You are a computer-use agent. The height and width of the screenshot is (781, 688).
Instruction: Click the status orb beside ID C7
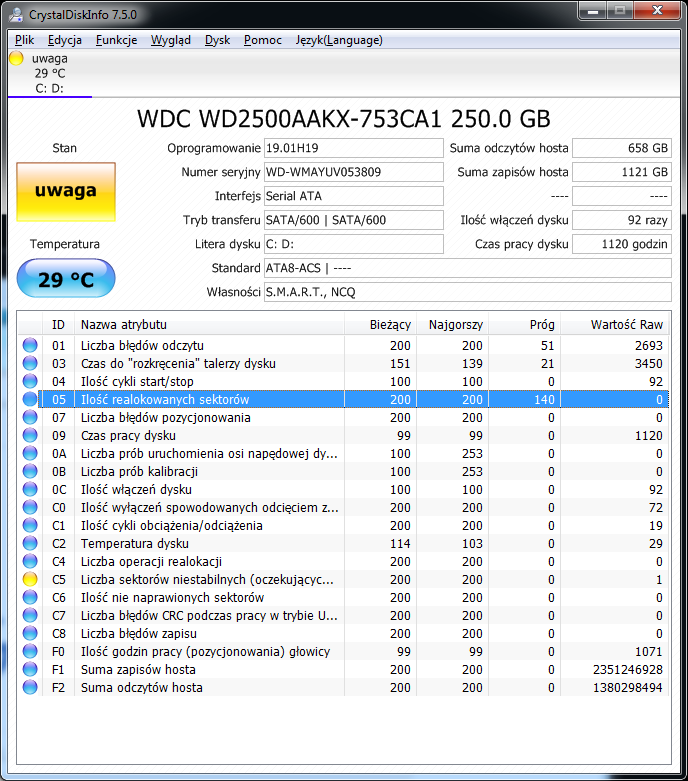click(30, 615)
